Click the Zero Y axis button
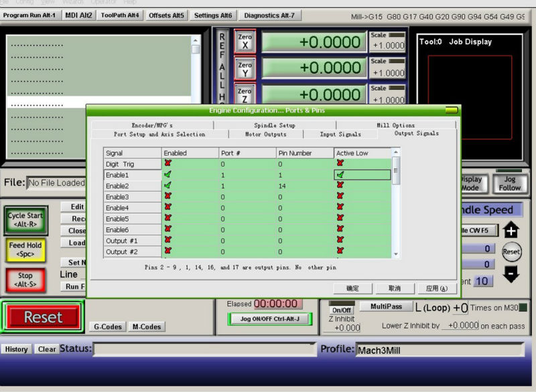Image resolution: width=536 pixels, height=392 pixels. click(x=245, y=69)
